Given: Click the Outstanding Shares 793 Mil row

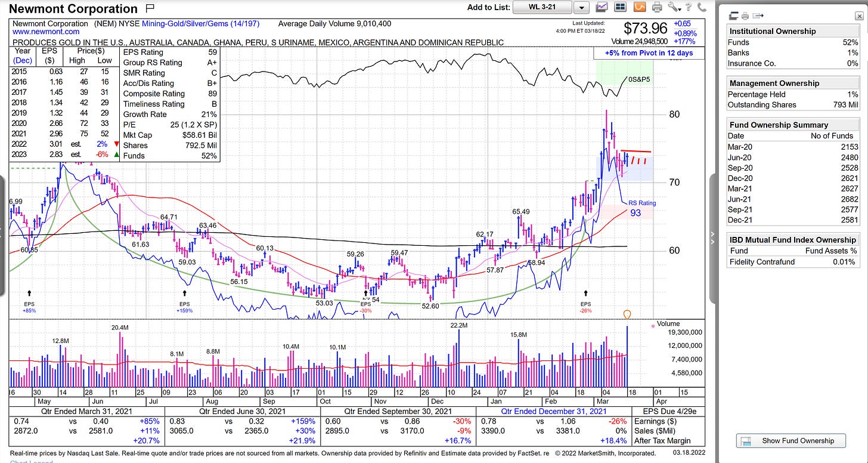Looking at the screenshot, I should pos(793,104).
